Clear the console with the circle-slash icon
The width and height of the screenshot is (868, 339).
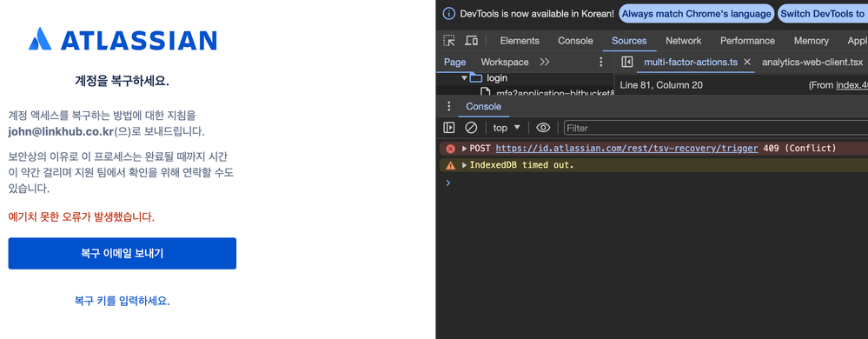(471, 128)
